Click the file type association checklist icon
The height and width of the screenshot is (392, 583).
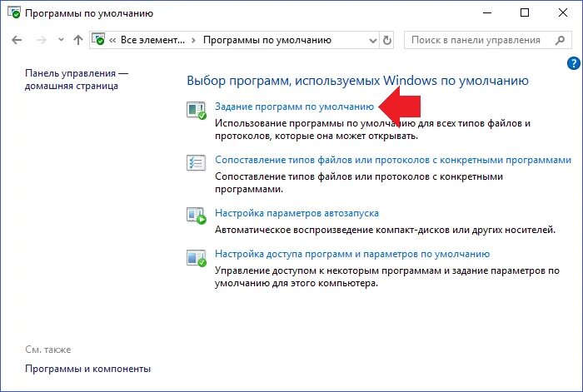pos(196,163)
